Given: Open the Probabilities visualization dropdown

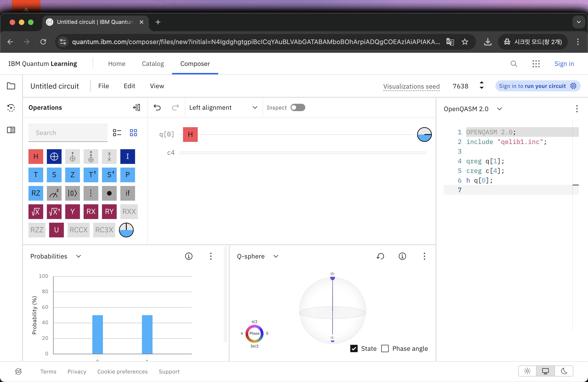Looking at the screenshot, I should click(x=56, y=256).
